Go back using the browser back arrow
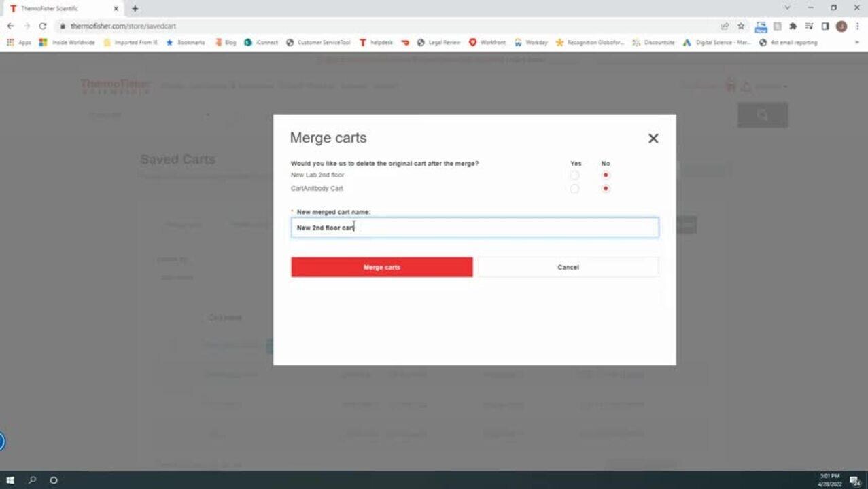The image size is (868, 489). pos(10,26)
